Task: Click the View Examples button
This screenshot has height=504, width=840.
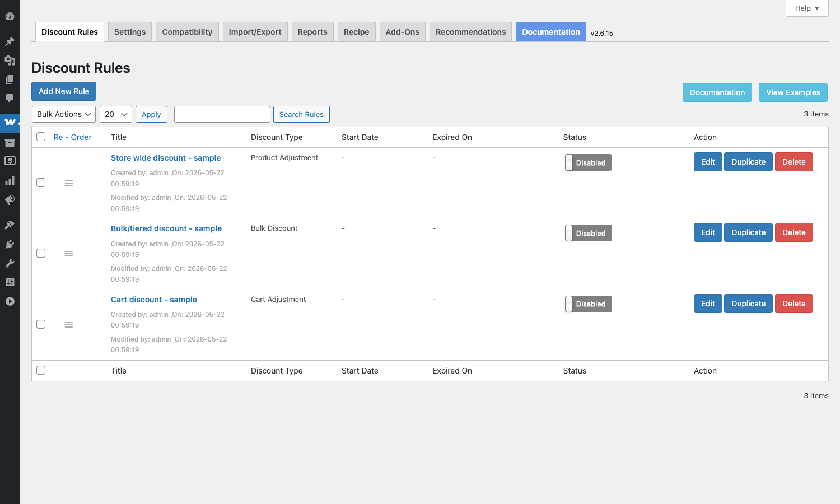Action: point(793,92)
